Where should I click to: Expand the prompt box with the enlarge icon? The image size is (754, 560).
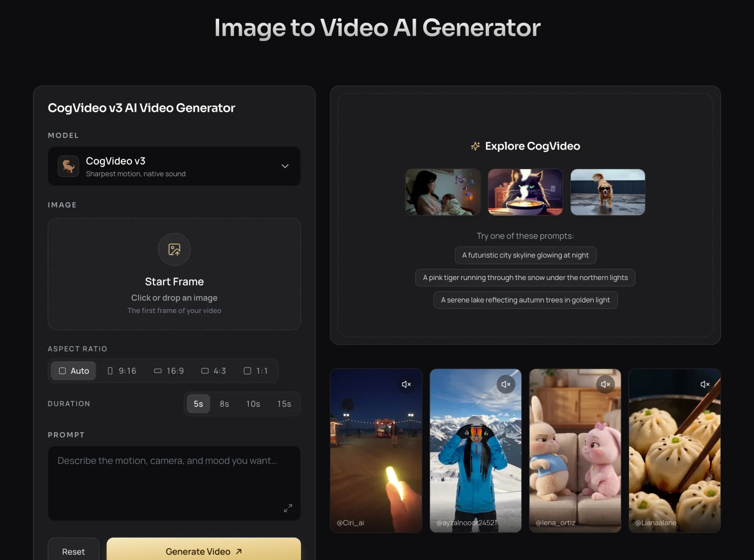point(288,508)
